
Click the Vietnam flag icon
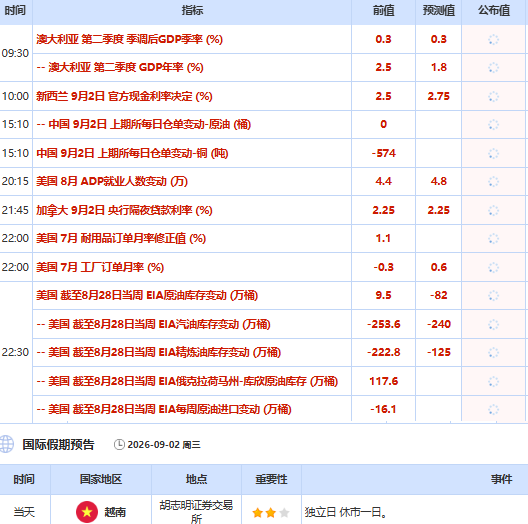click(x=87, y=512)
